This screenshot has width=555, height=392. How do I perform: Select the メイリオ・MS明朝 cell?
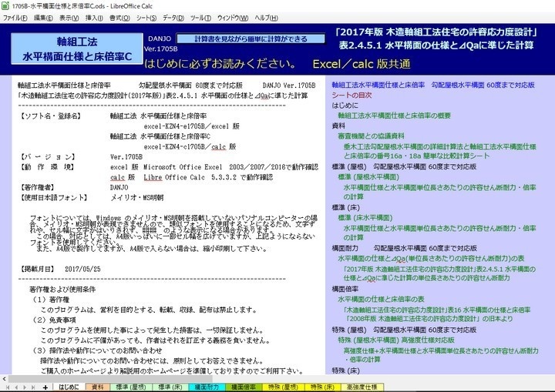[x=137, y=198]
